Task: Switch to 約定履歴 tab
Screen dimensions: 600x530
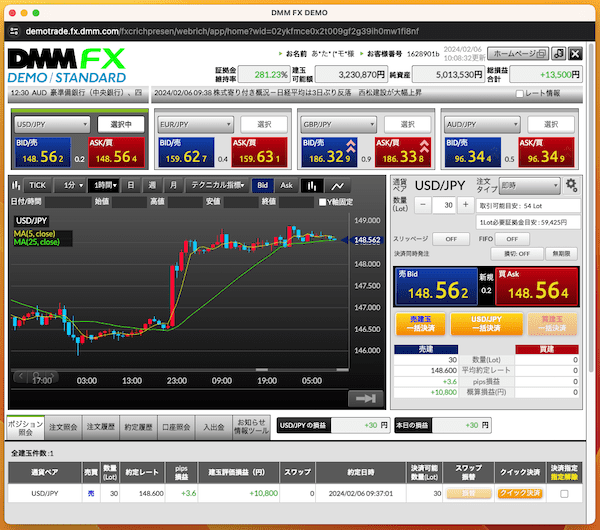Action: point(138,427)
